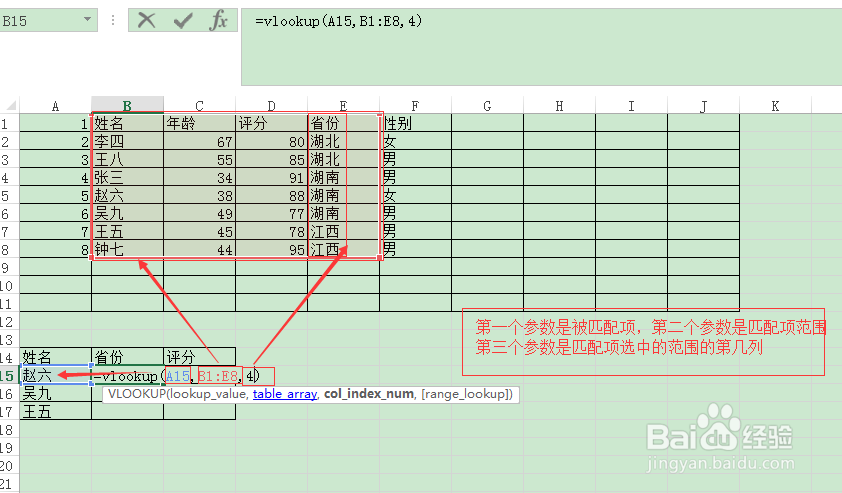Click the table_array link in tooltip
842x493 pixels.
[285, 394]
